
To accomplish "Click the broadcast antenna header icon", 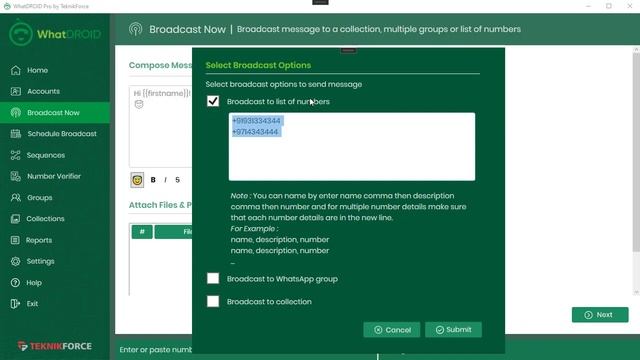I will (x=136, y=29).
